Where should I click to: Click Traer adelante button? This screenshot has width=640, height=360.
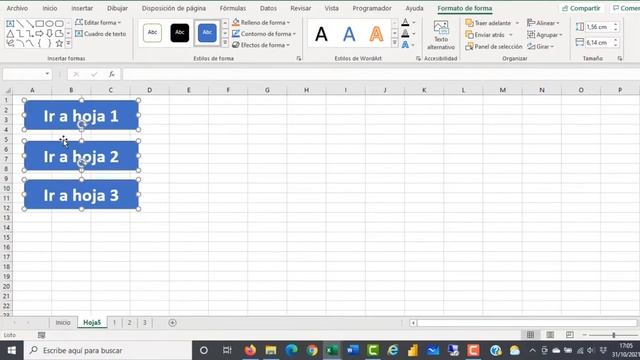pos(488,23)
